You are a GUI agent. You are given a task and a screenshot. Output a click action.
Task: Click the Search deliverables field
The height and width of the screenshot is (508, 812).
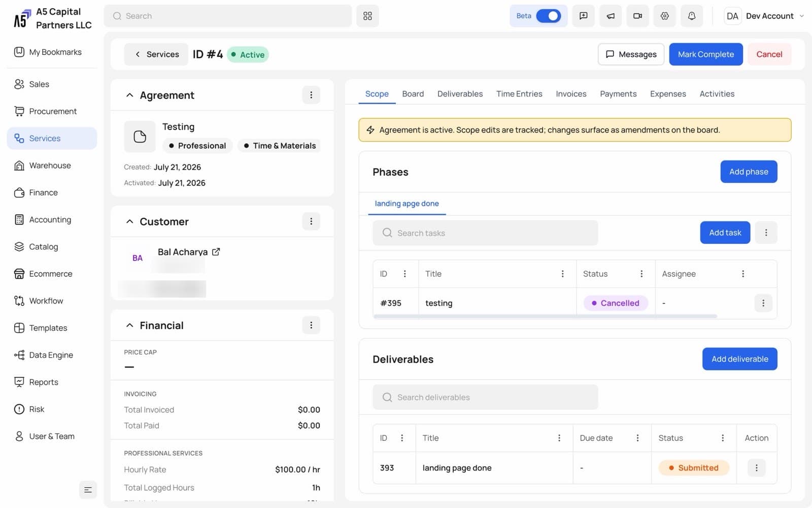coord(485,397)
